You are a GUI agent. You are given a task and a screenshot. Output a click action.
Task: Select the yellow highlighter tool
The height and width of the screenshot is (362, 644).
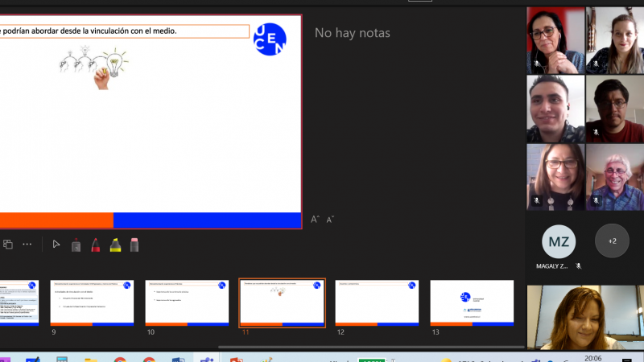coord(115,245)
